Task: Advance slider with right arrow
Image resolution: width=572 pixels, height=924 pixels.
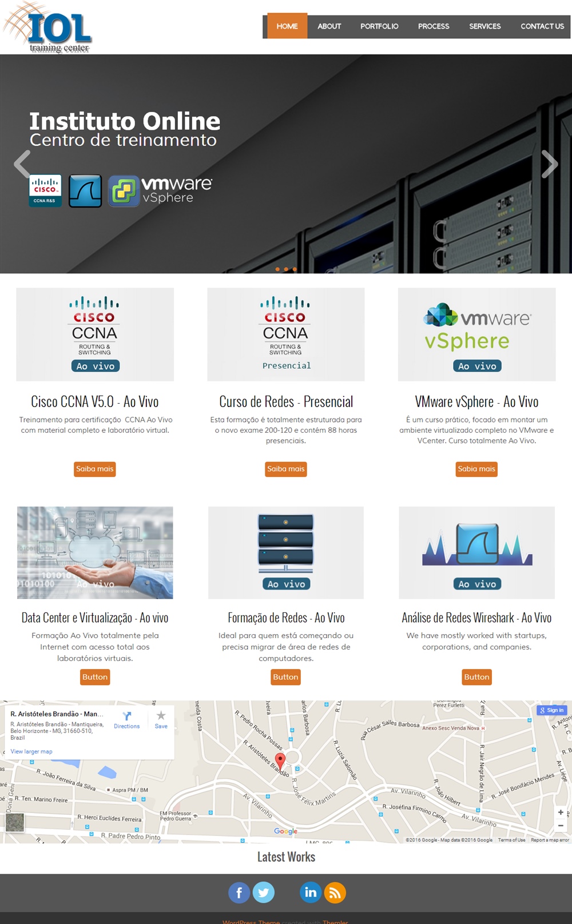Action: coord(549,164)
